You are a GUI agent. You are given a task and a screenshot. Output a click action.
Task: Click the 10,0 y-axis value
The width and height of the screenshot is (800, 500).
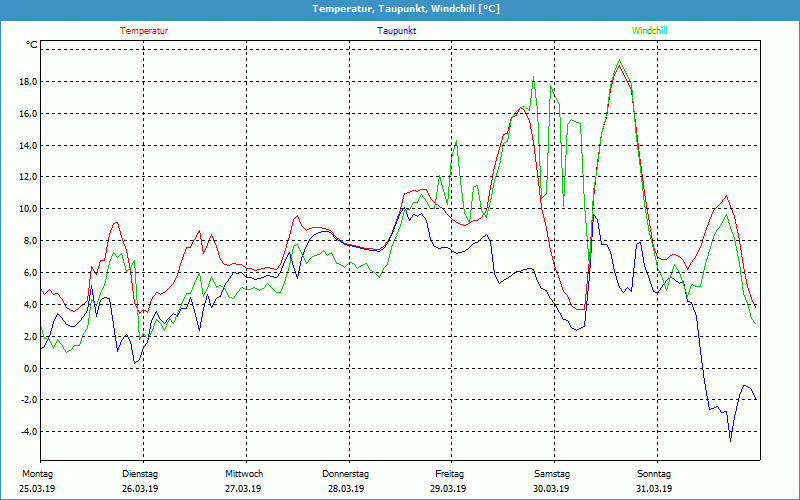coord(29,209)
